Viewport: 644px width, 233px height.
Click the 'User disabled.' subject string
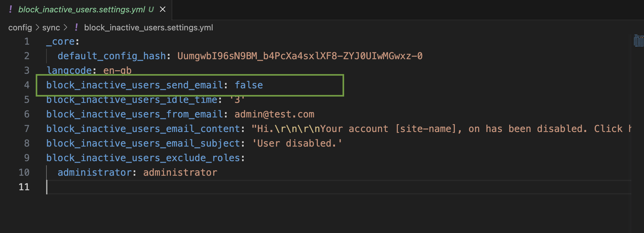point(297,143)
